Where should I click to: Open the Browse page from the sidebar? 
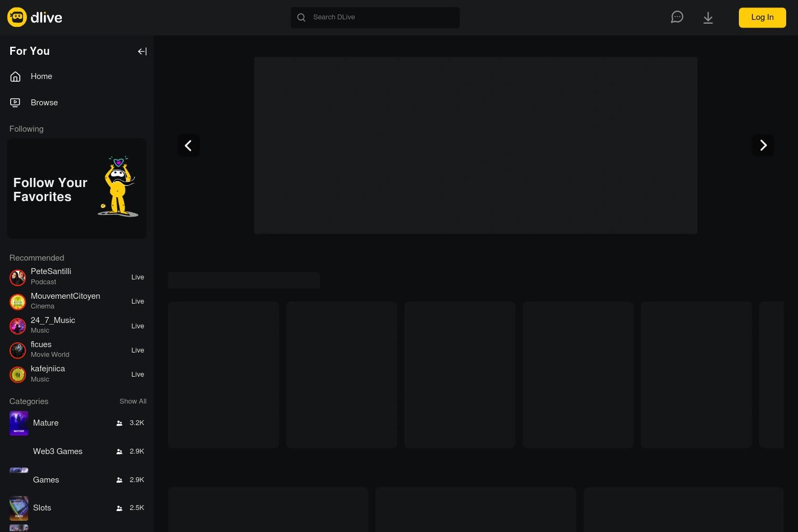point(44,102)
